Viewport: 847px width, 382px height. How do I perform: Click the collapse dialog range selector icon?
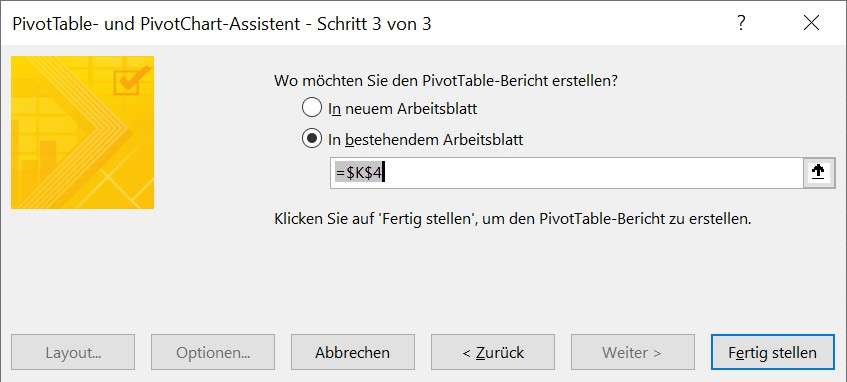[x=818, y=173]
